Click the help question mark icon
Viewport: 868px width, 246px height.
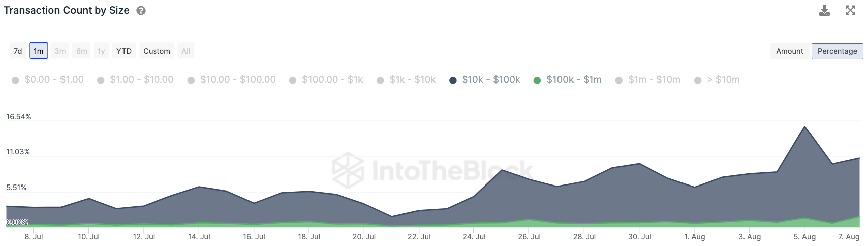[141, 11]
